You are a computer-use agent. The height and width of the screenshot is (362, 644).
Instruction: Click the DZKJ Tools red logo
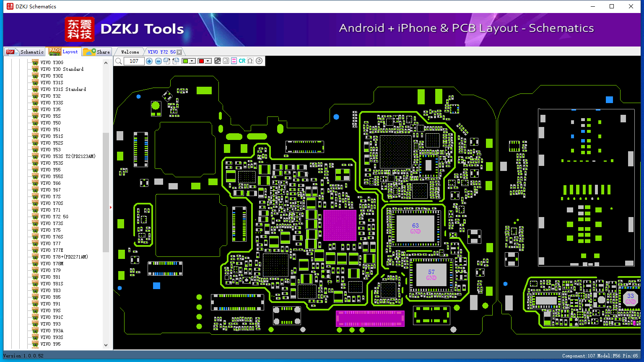pos(80,29)
